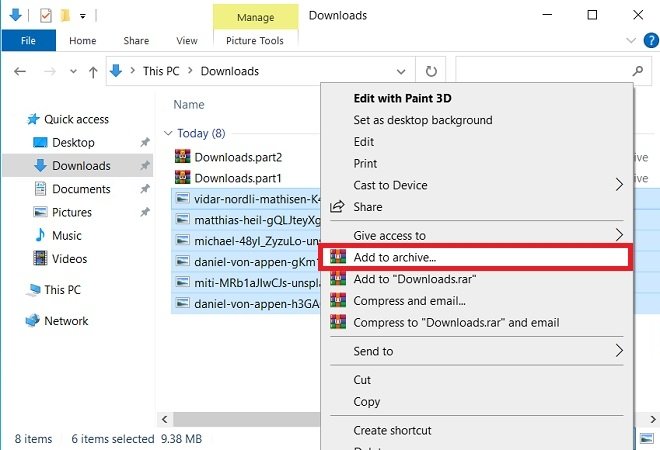660x450 pixels.
Task: Select Network in the navigation pane
Action: 66,321
